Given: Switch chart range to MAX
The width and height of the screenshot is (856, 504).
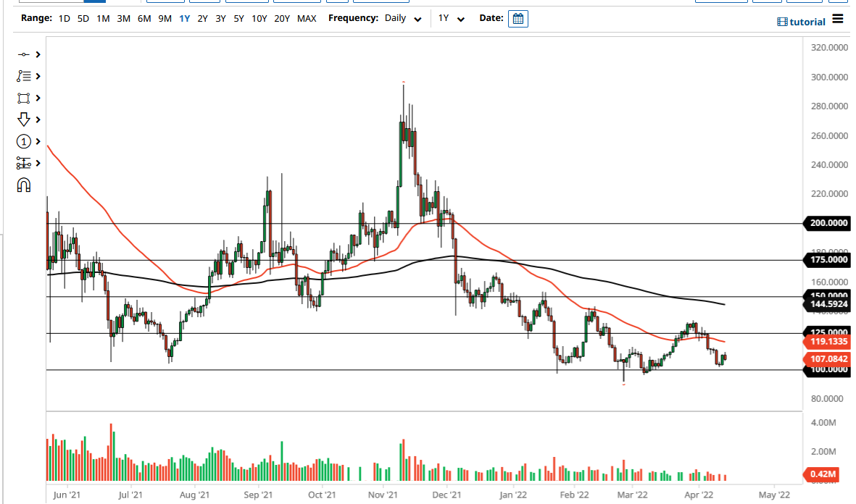Looking at the screenshot, I should tap(307, 18).
